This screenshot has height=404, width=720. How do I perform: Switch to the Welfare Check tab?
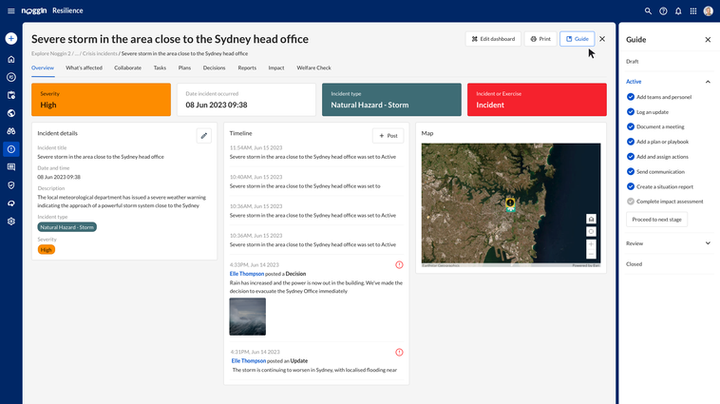(x=314, y=68)
